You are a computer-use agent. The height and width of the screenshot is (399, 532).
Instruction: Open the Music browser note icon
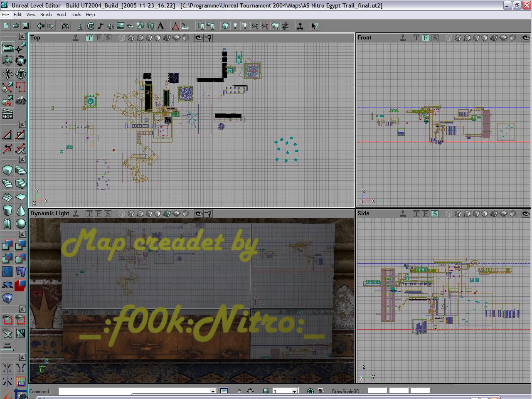tap(101, 26)
